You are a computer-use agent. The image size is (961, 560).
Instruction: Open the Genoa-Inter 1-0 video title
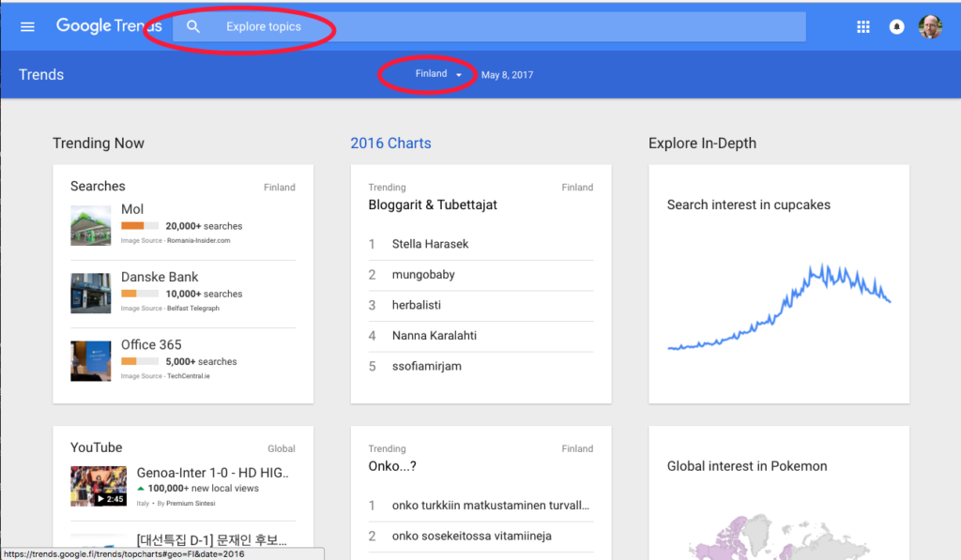212,473
